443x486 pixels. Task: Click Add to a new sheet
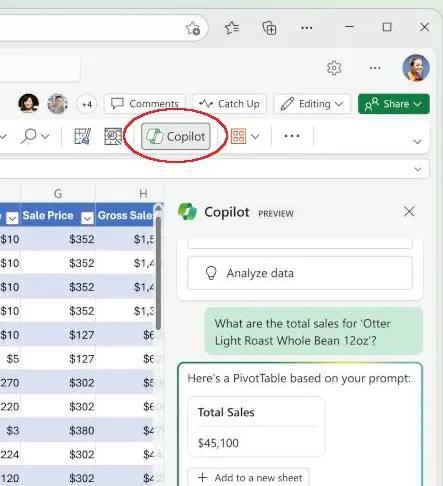coord(248,478)
